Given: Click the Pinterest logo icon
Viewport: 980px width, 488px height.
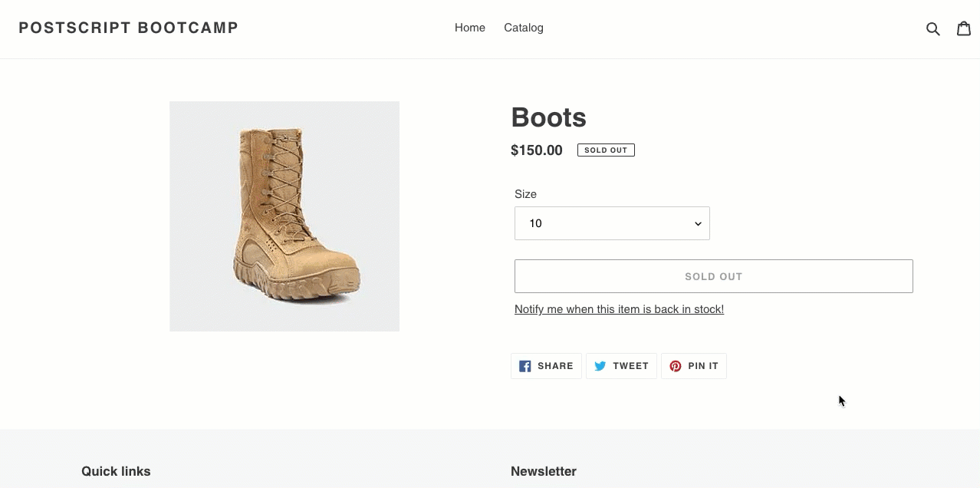Looking at the screenshot, I should [676, 366].
